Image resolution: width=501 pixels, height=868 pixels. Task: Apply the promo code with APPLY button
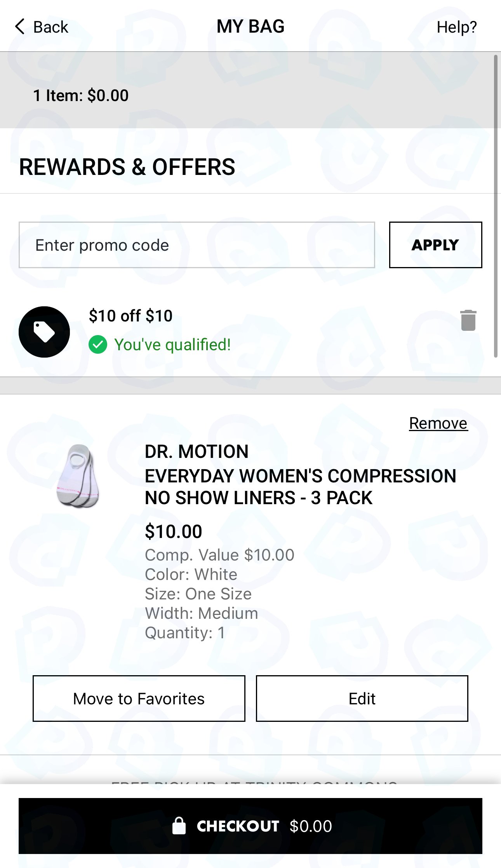(x=435, y=245)
